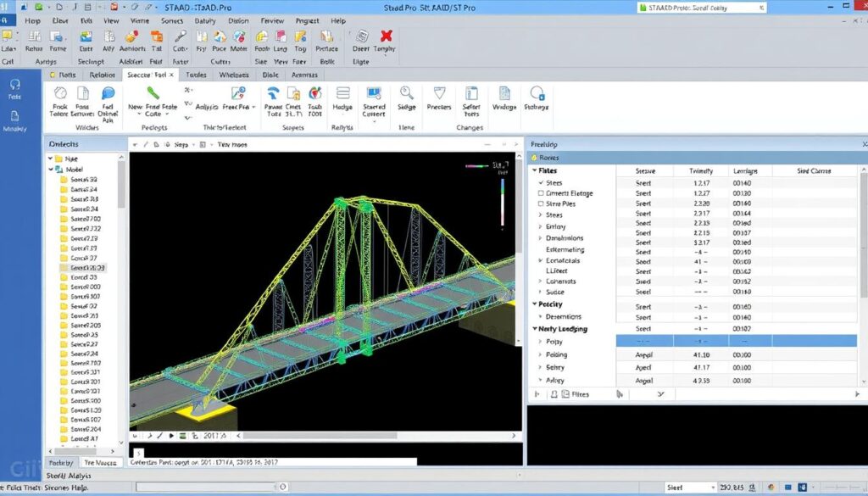Click the Tev Imoes viewport label
Viewport: 868px width, 496px height.
click(x=232, y=144)
